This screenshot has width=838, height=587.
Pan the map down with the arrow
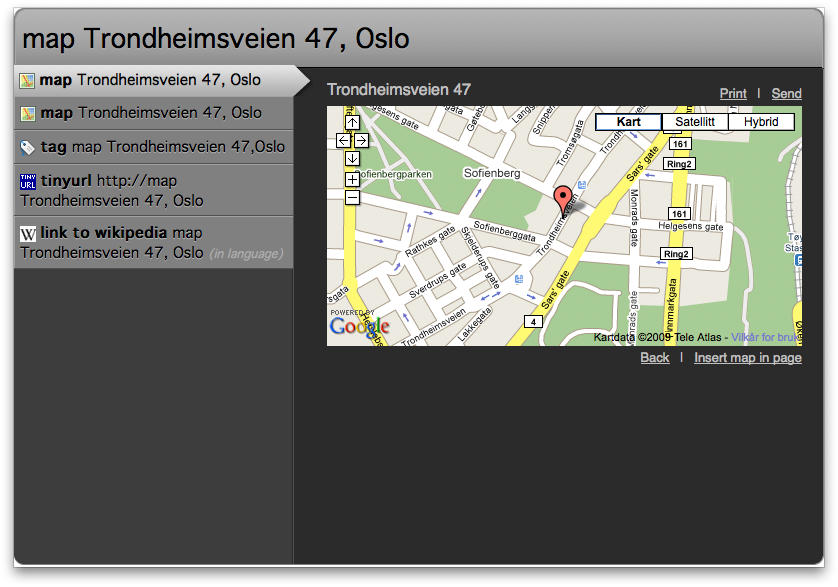352,159
